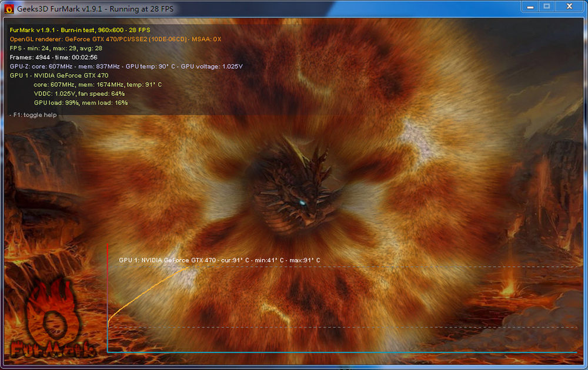Click the 'GPU 1 - NVIDIA GeForce GTX 470' heading
The width and height of the screenshot is (588, 370).
(59, 75)
